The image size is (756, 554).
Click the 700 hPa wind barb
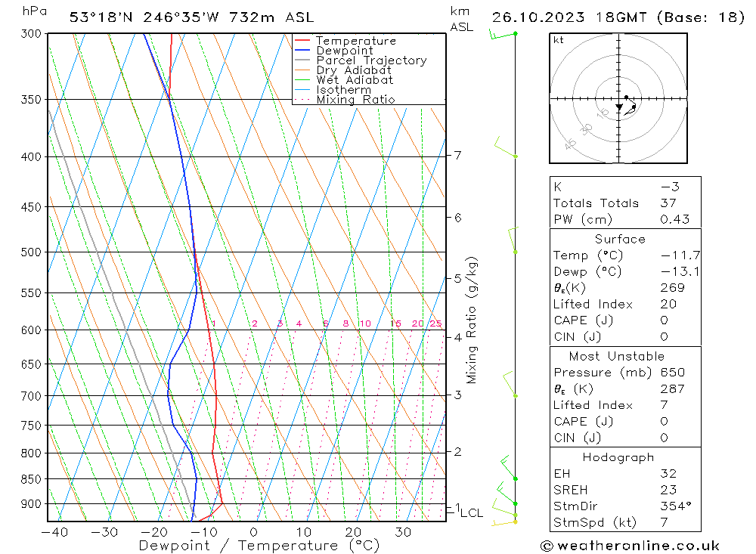(510, 384)
